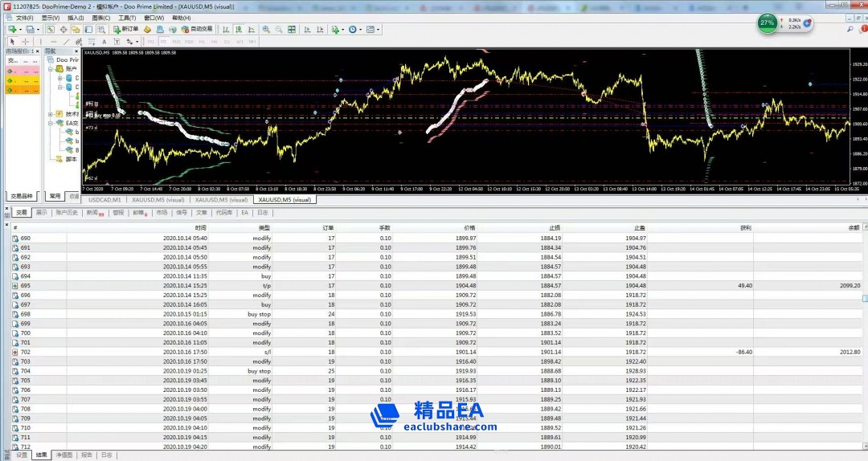Click the 净值图 tab at the bottom
The image size is (868, 461).
point(65,455)
